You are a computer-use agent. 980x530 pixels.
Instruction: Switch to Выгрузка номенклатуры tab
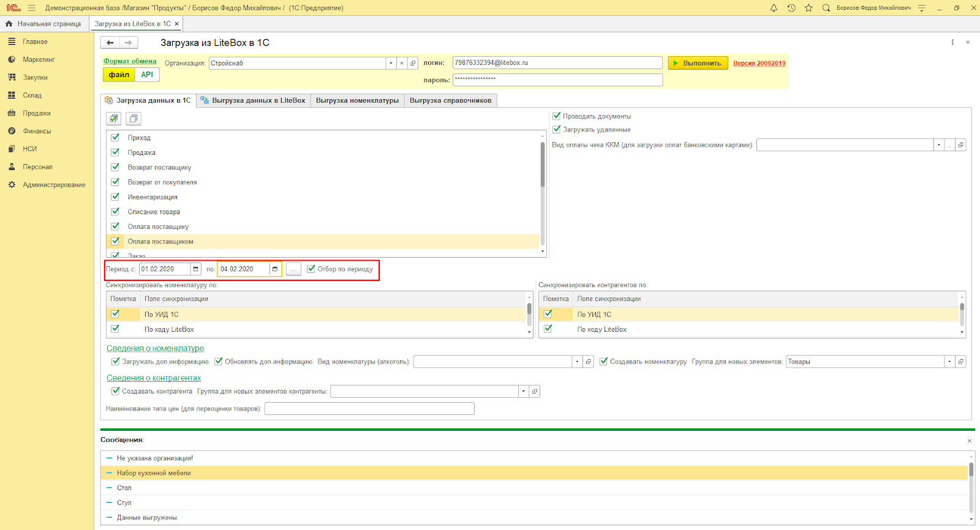coord(357,100)
